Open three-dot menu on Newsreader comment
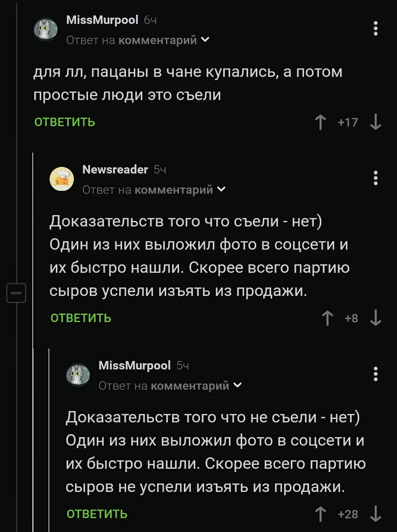Screen dimensions: 397x532 coord(375,178)
